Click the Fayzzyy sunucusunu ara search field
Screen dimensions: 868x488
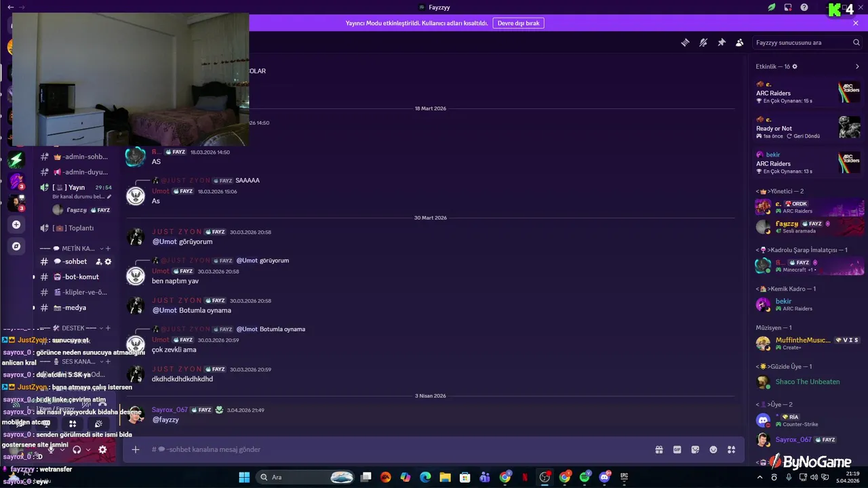(x=808, y=42)
